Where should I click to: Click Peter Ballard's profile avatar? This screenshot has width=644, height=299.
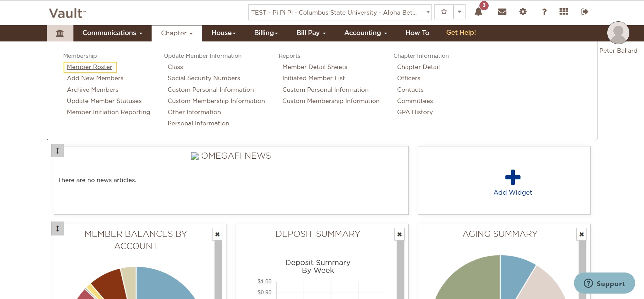click(x=618, y=33)
